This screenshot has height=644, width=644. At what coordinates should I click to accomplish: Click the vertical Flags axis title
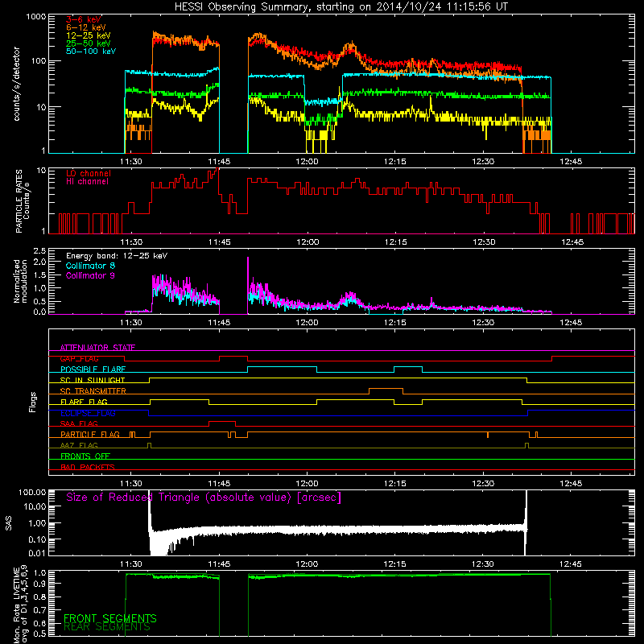(x=33, y=402)
